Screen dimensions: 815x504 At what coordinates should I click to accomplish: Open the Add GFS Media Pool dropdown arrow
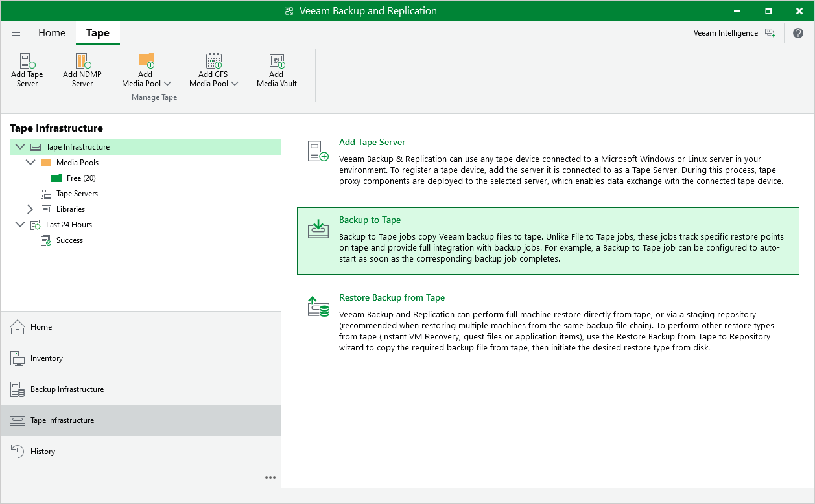click(235, 84)
